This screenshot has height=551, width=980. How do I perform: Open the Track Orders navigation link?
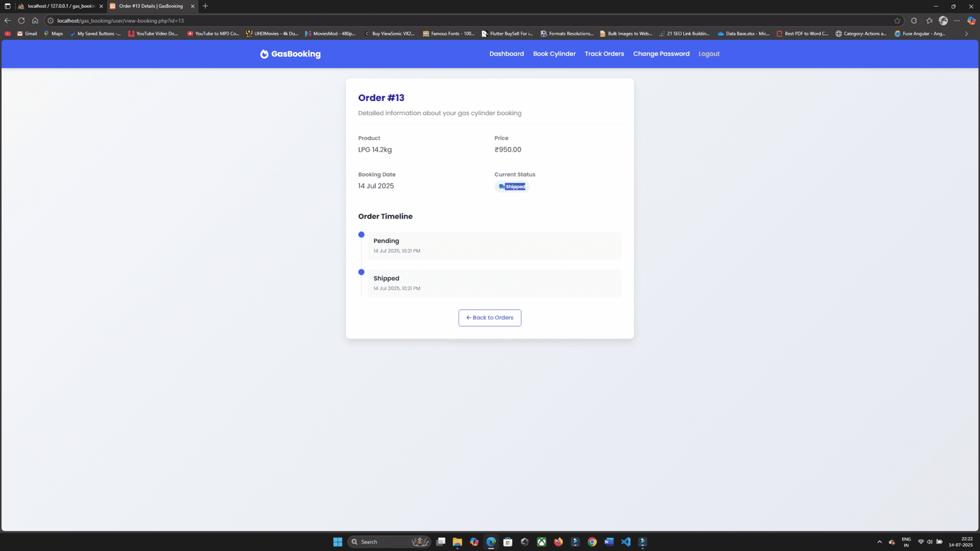(x=604, y=54)
